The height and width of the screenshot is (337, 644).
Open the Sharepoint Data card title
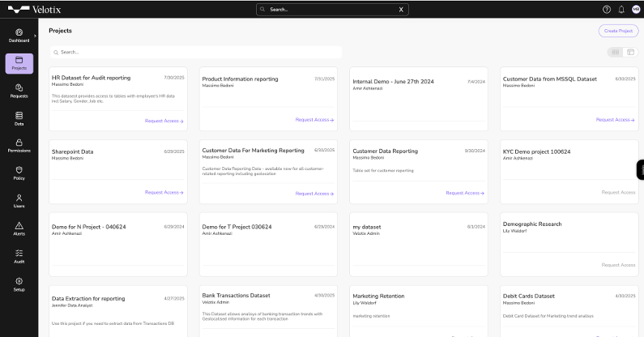[72, 151]
